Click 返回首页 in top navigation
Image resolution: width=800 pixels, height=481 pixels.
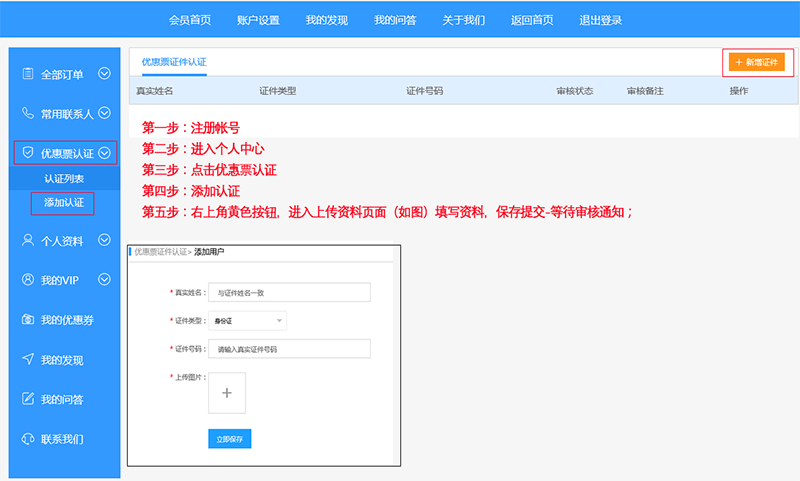coord(532,20)
